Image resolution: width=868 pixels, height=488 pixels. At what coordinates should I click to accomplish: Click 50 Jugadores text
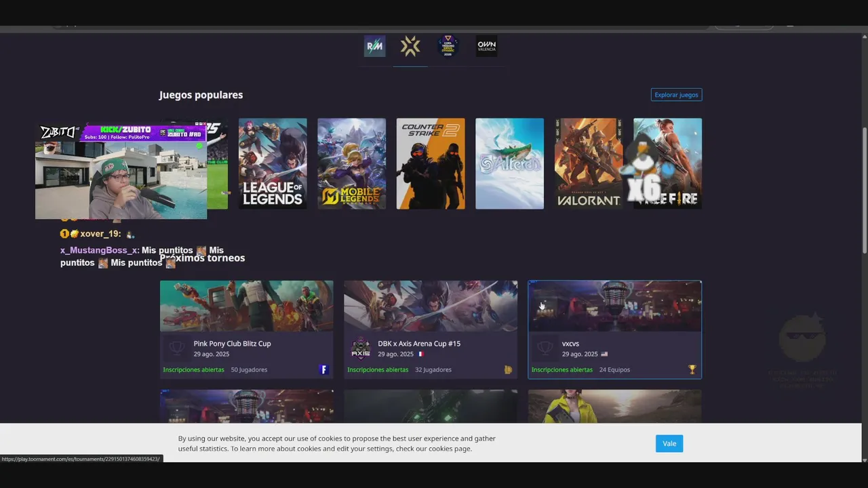[249, 369]
